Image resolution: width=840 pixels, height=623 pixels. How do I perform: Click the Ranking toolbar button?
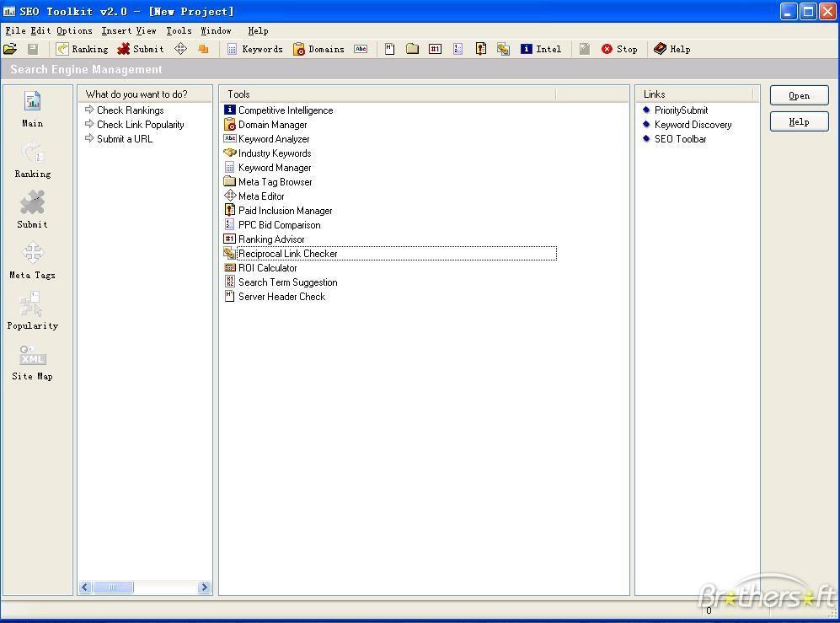[83, 50]
